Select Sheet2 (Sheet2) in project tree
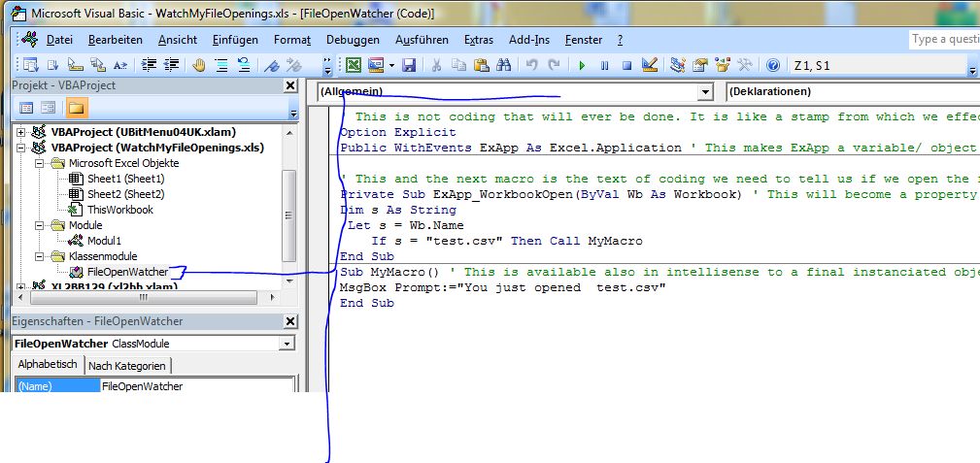 pos(125,194)
